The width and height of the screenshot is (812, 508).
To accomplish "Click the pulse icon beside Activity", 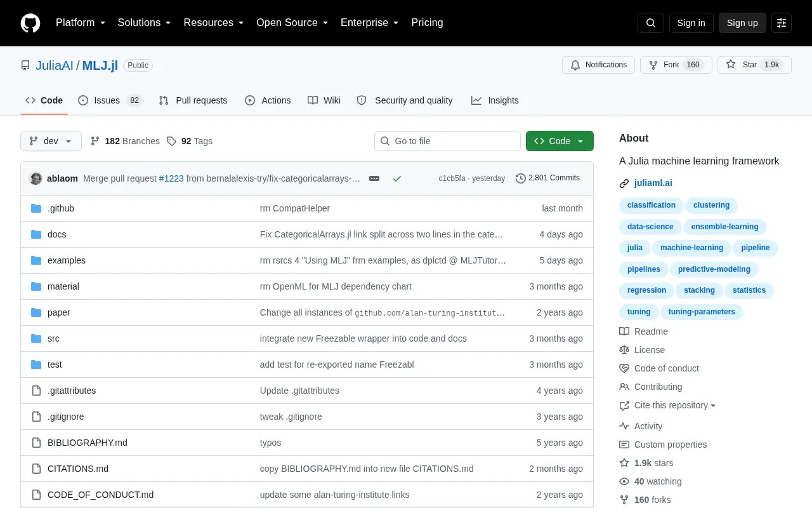I will 624,426.
